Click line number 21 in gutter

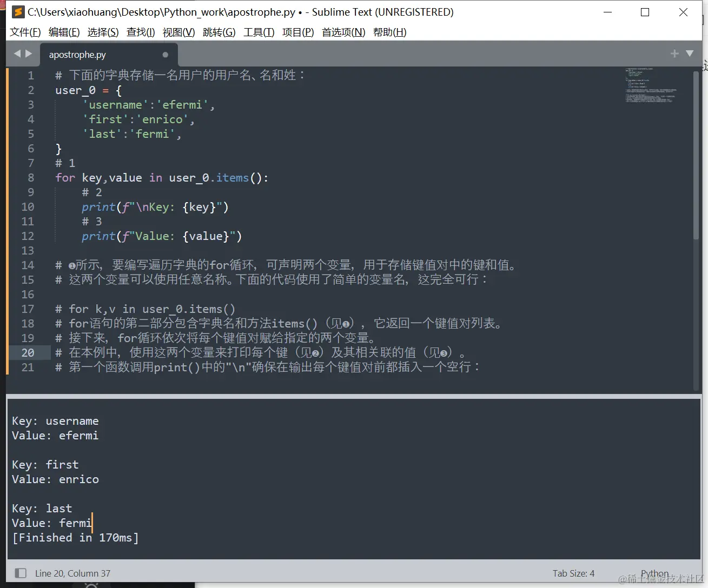click(x=28, y=367)
